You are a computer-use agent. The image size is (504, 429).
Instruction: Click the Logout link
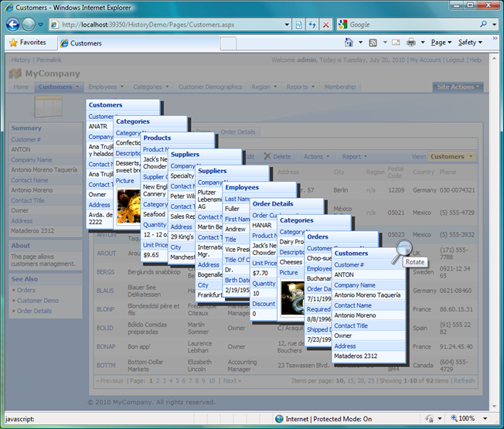pyautogui.click(x=455, y=60)
